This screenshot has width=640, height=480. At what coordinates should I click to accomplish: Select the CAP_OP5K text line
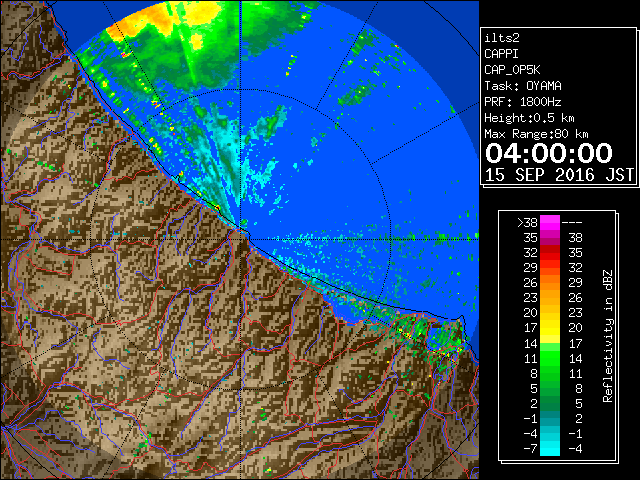512,70
